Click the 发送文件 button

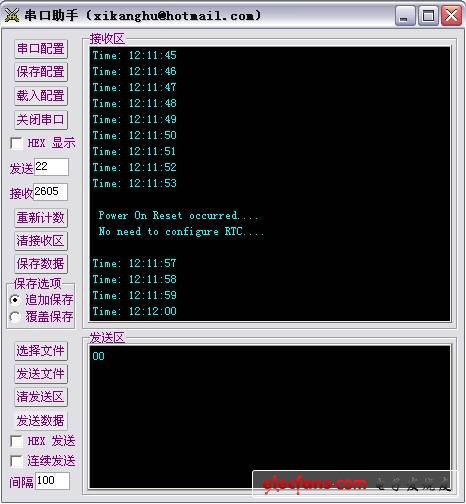click(x=41, y=374)
